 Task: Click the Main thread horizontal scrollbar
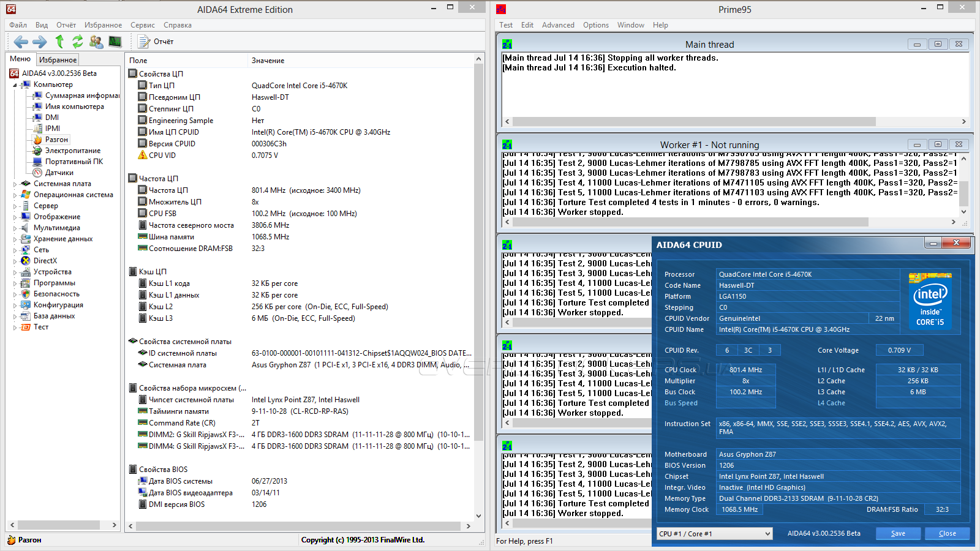(693, 122)
